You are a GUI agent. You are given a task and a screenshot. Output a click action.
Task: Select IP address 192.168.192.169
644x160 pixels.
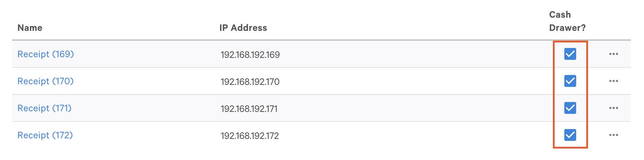[250, 55]
